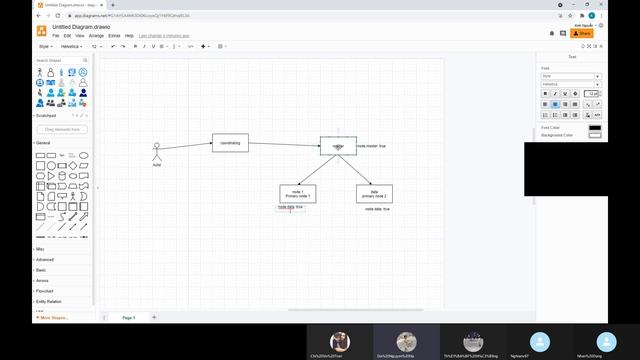Click the Actor figure on canvas
640x360 pixels.
[157, 153]
